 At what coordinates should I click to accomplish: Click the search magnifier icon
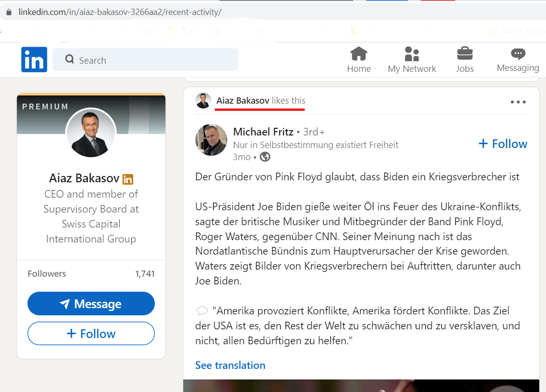69,59
